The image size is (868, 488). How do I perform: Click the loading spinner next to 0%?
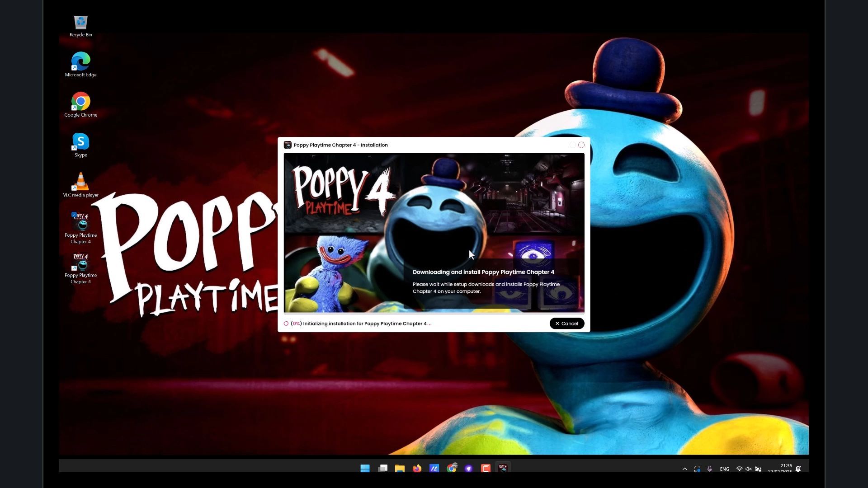(x=286, y=324)
